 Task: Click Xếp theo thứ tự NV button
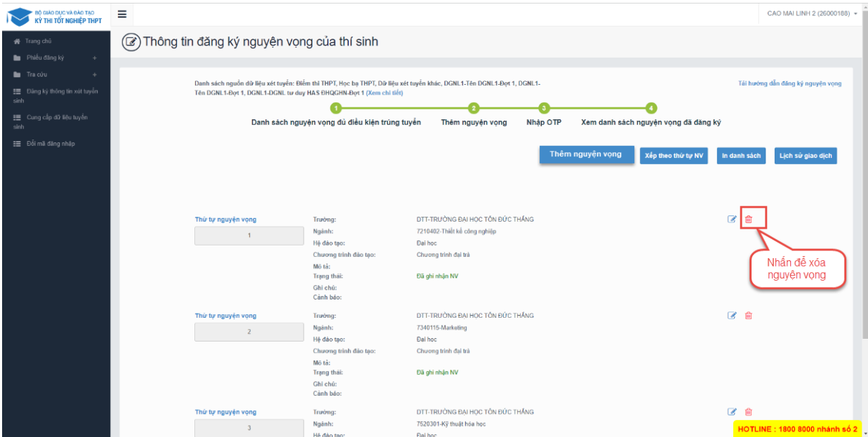tap(674, 156)
